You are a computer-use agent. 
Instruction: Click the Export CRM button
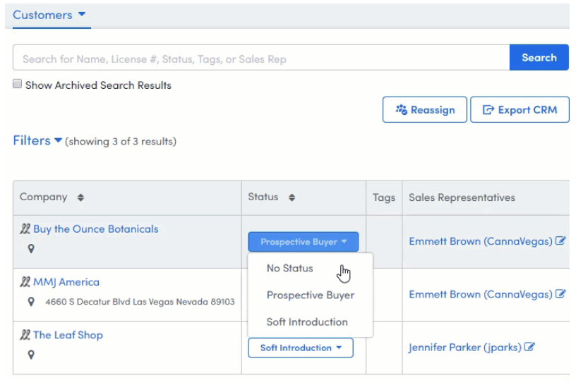519,109
